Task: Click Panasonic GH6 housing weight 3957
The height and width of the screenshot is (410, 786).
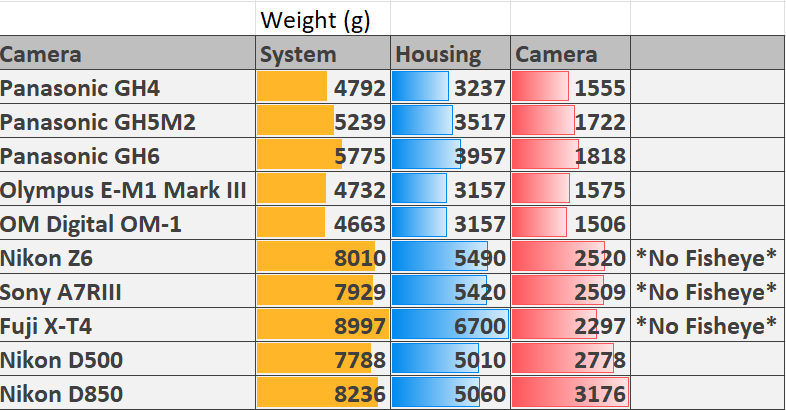Action: click(450, 155)
